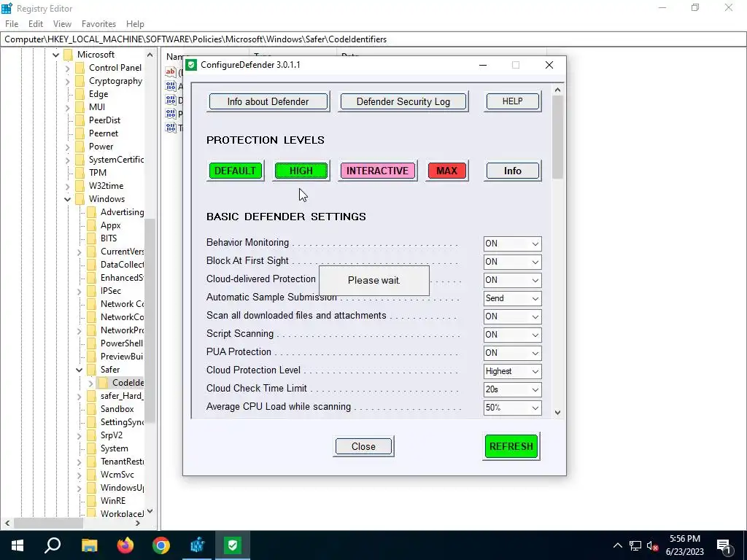Apply MAX protection level
Viewport: 747px width, 560px height.
[447, 171]
